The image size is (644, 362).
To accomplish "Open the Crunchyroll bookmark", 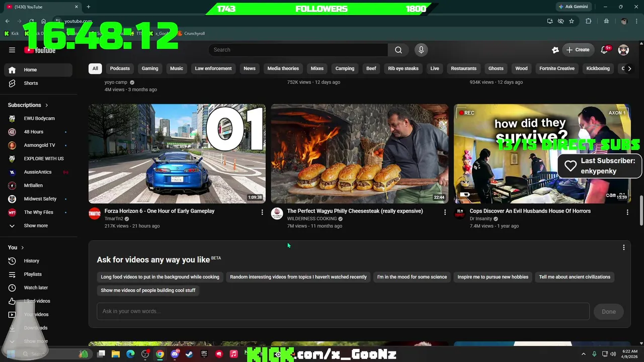I will point(191,33).
